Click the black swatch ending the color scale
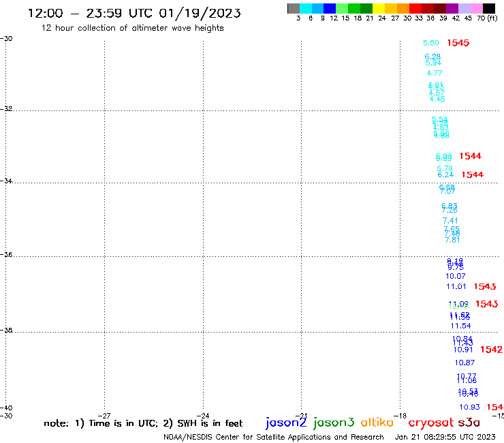 [489, 8]
